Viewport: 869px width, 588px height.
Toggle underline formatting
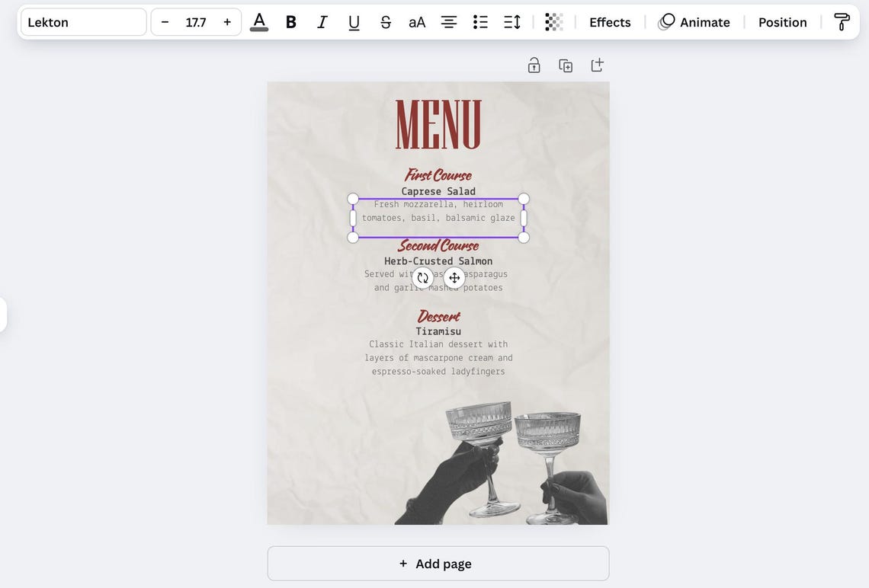tap(353, 21)
